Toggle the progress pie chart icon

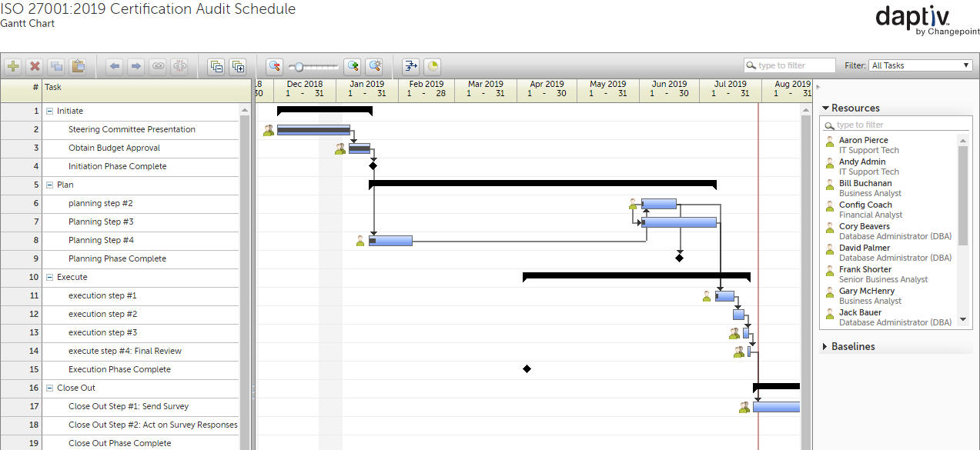point(432,66)
